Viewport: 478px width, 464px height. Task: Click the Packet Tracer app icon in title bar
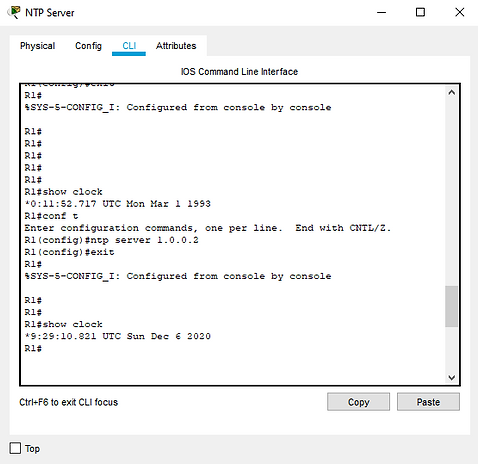pos(14,12)
